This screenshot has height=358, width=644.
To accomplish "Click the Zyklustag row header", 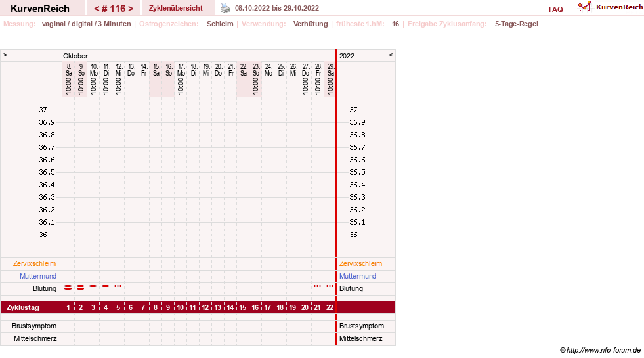I will click(x=22, y=307).
